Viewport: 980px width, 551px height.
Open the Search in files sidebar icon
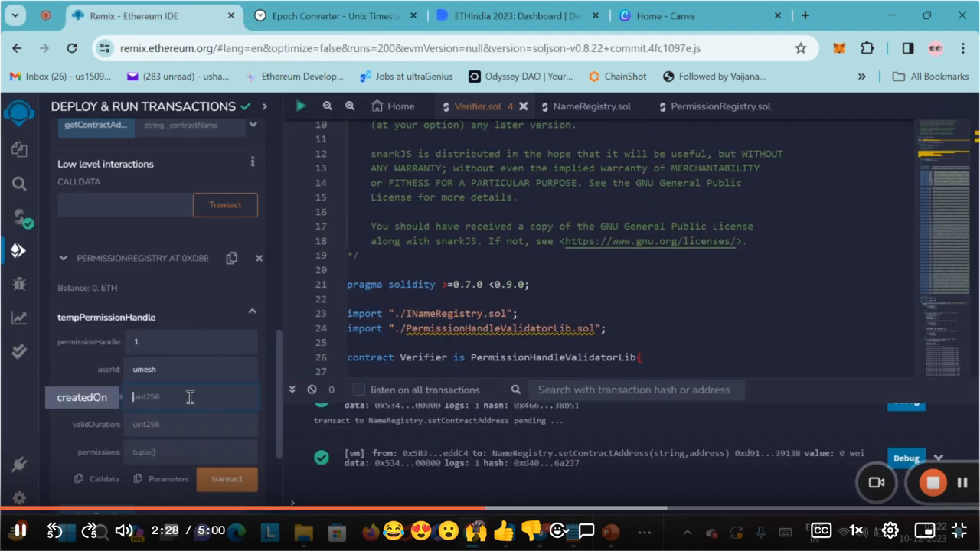click(x=19, y=184)
